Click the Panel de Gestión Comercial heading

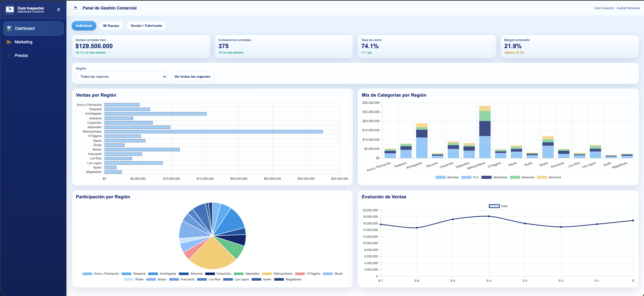pos(110,8)
